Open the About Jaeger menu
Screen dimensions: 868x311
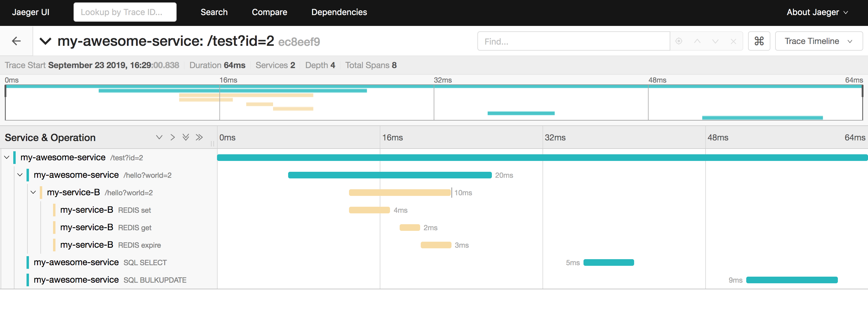point(817,12)
